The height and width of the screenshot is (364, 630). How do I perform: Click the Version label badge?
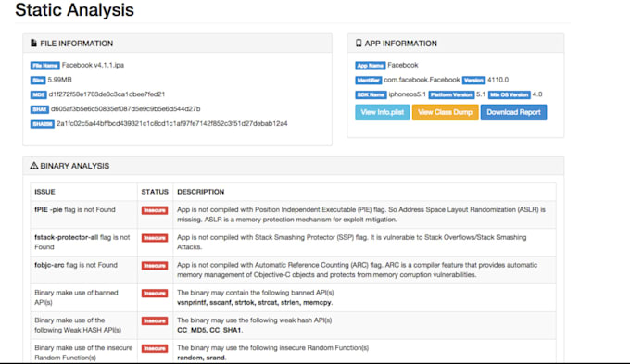click(473, 81)
